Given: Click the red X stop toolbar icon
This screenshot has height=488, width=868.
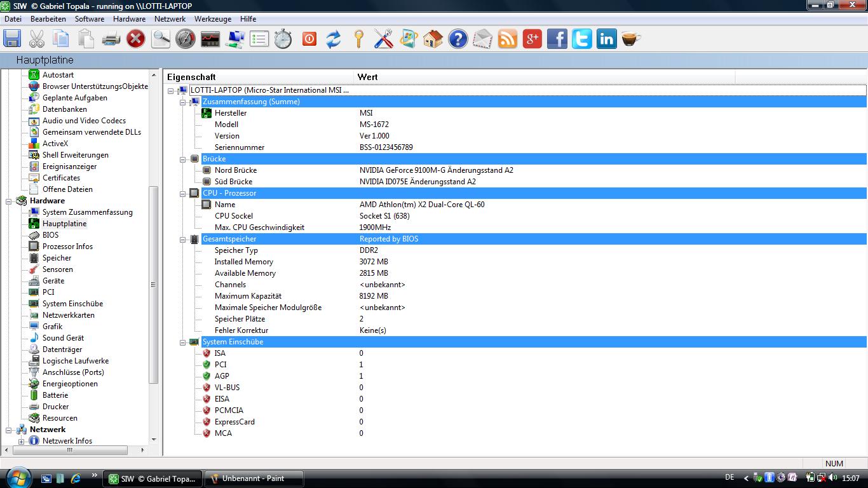Looking at the screenshot, I should point(135,39).
